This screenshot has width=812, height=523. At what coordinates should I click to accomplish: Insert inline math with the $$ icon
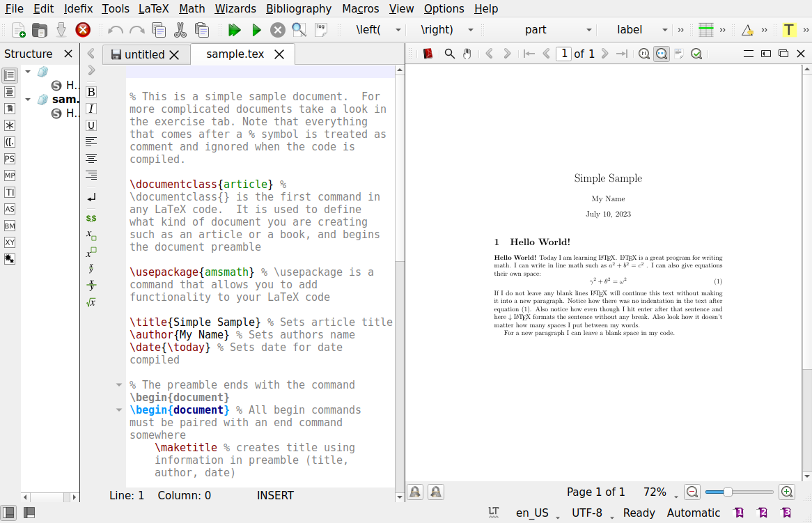click(x=91, y=219)
